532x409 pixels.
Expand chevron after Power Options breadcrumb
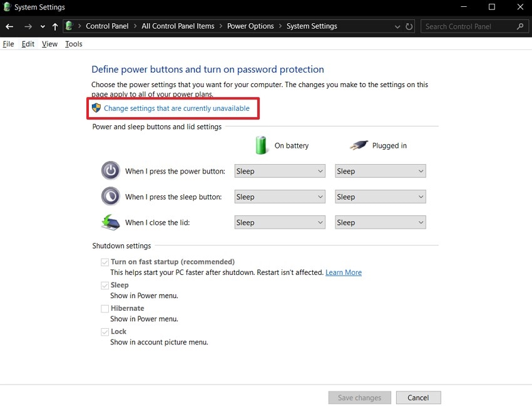tap(280, 26)
